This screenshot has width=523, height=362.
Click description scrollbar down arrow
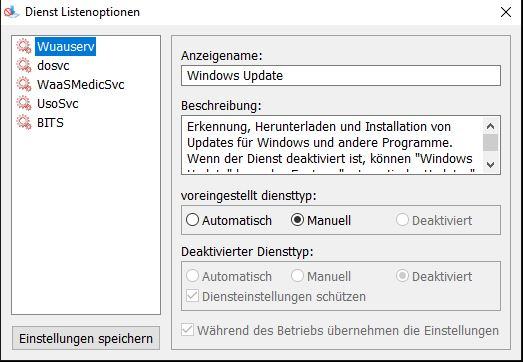pos(490,164)
